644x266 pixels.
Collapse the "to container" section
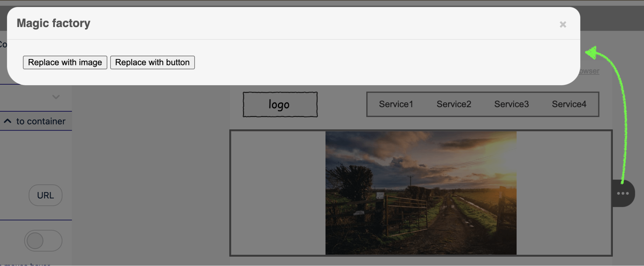point(41,121)
